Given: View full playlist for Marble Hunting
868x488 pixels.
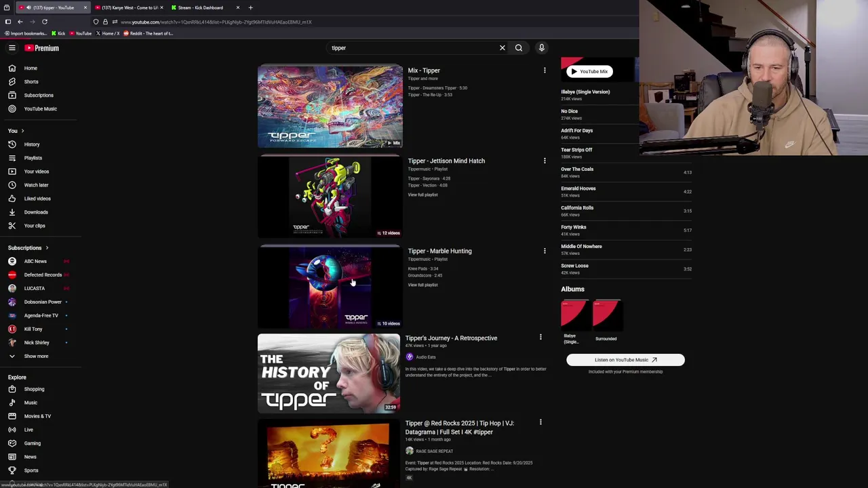Looking at the screenshot, I should click(x=422, y=285).
